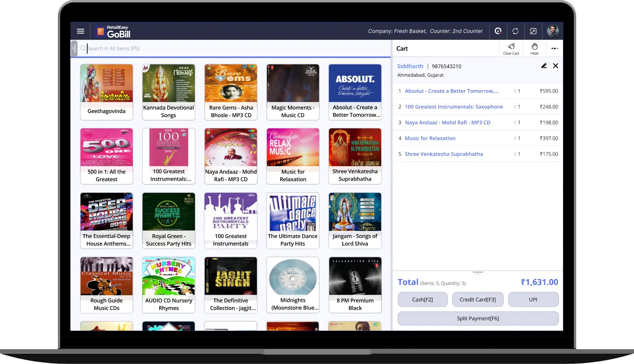Select Shree Venkatesha Suprabhatha cart link
The height and width of the screenshot is (364, 634).
pos(444,154)
